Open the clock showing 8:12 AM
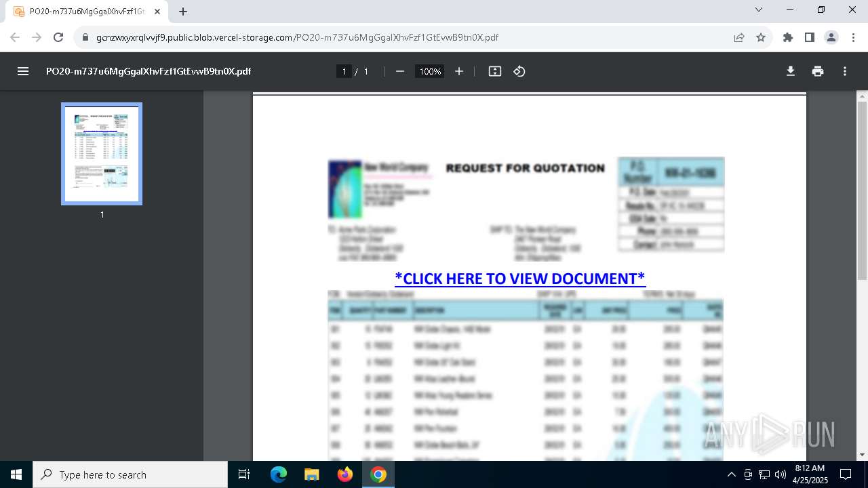868x488 pixels. point(810,474)
